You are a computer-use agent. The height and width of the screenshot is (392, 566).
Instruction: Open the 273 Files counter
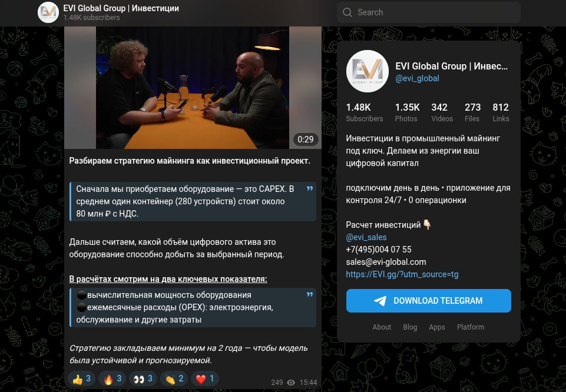(472, 112)
